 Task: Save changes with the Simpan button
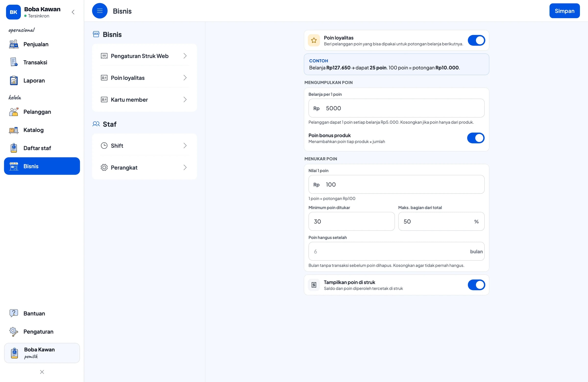(x=564, y=11)
